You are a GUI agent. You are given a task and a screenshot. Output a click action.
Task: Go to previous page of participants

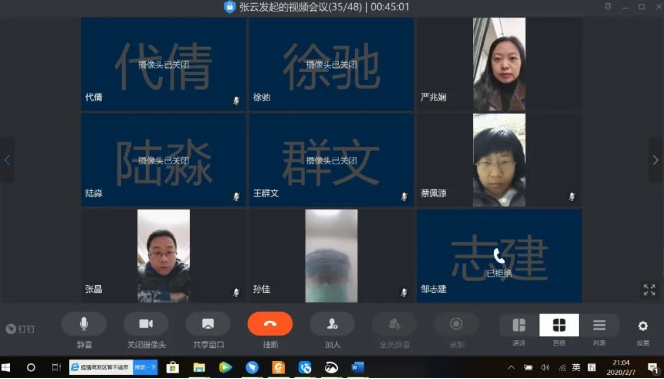pos(7,160)
